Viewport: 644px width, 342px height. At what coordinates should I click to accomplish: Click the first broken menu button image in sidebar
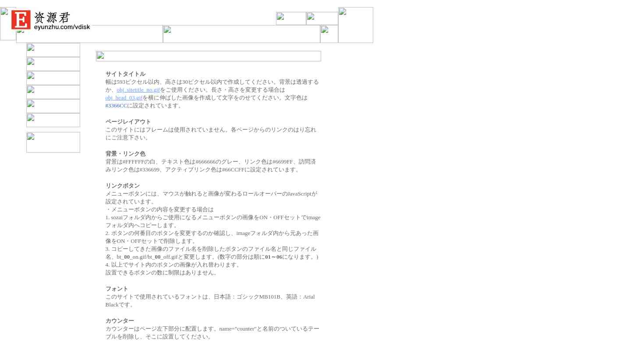[x=53, y=50]
